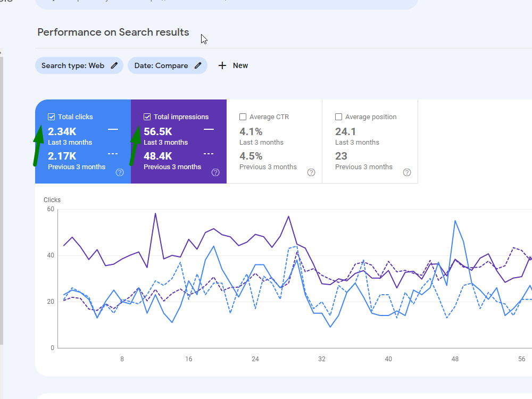This screenshot has height=399, width=532.
Task: Select the 2.34K last 3 months clicks value
Action: pyautogui.click(x=62, y=131)
